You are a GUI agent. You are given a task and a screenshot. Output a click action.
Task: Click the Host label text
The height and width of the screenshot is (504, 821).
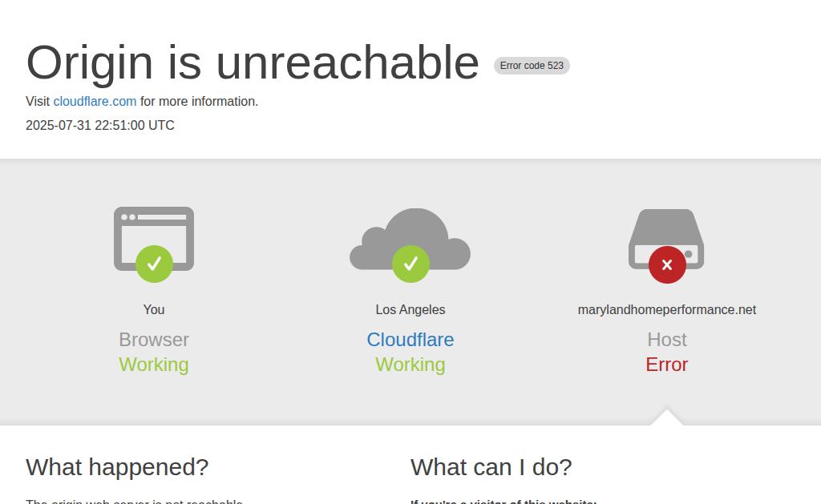click(666, 340)
